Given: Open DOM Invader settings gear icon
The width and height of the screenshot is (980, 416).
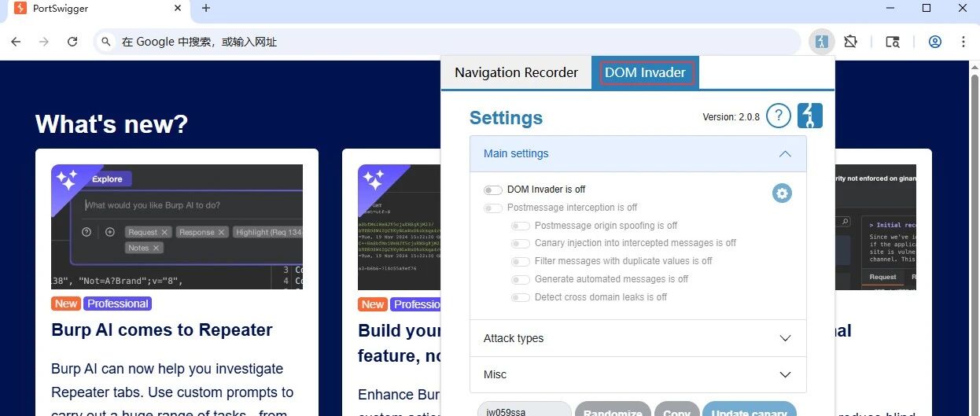Looking at the screenshot, I should (x=782, y=193).
